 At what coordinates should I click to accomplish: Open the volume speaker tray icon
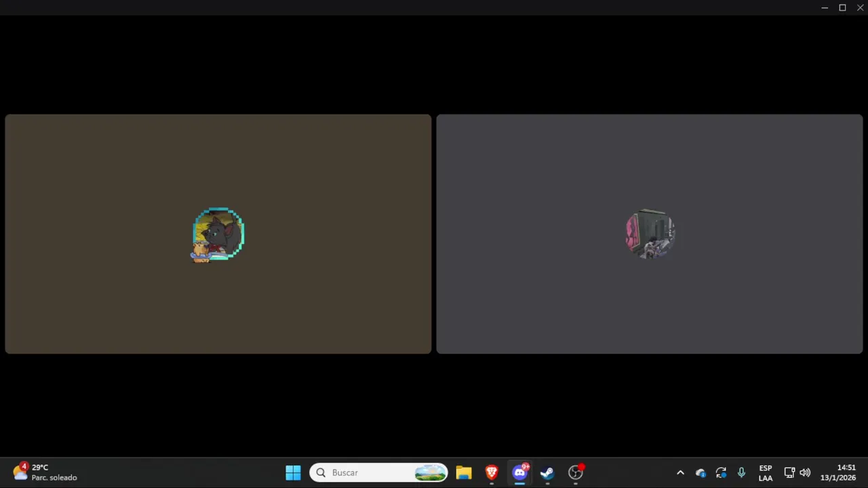[805, 472]
